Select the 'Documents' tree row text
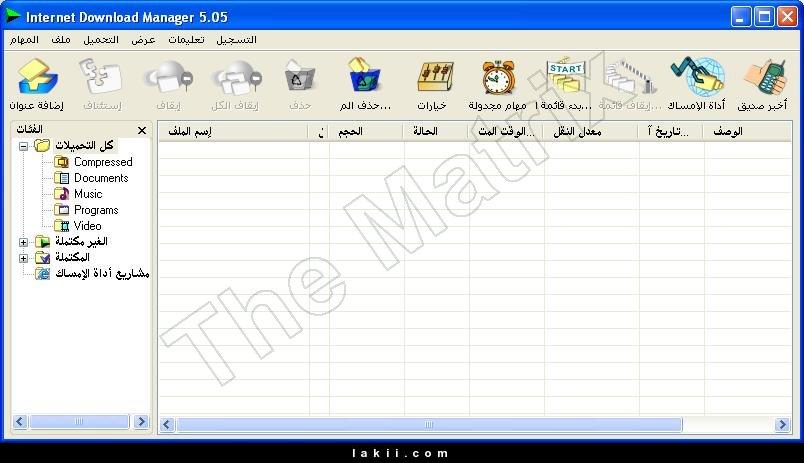This screenshot has width=804, height=463. point(101,178)
